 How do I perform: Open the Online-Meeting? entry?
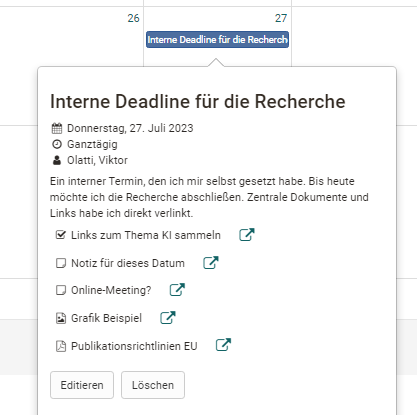[111, 290]
